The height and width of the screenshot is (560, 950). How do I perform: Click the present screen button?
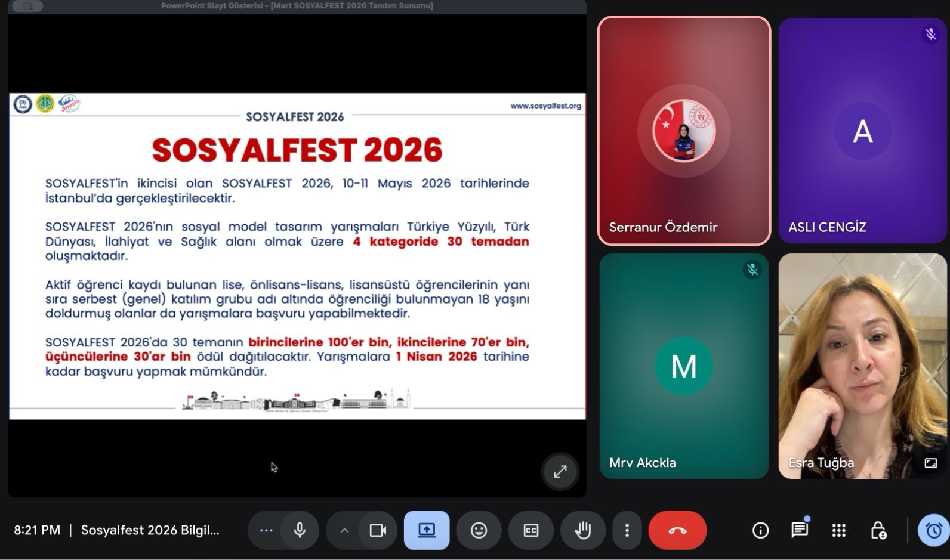(426, 530)
